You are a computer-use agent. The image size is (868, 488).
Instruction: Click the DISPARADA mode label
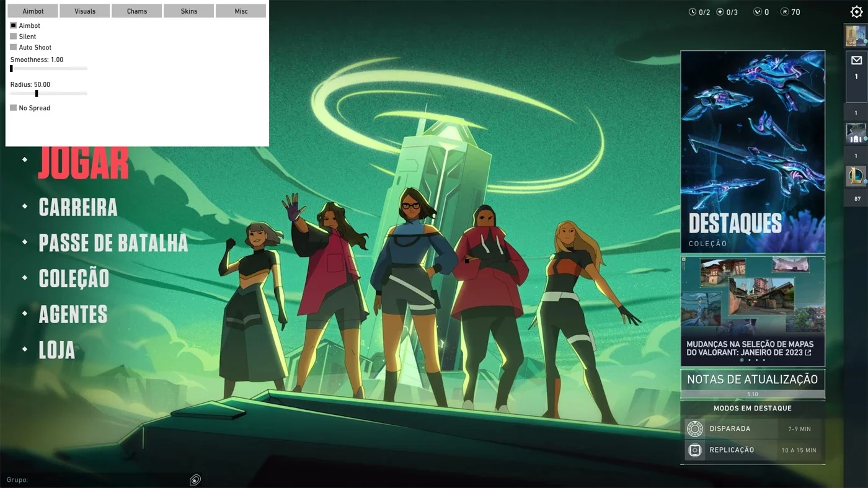pyautogui.click(x=730, y=428)
